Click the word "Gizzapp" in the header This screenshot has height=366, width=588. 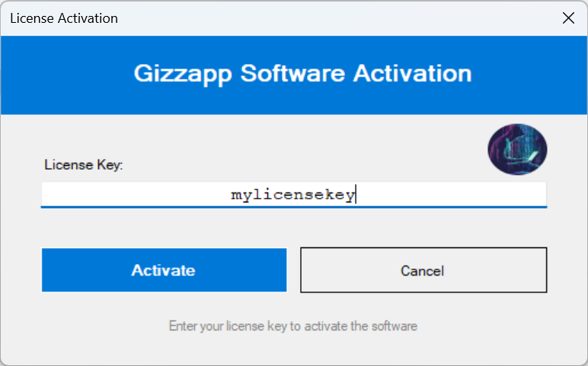coord(183,74)
